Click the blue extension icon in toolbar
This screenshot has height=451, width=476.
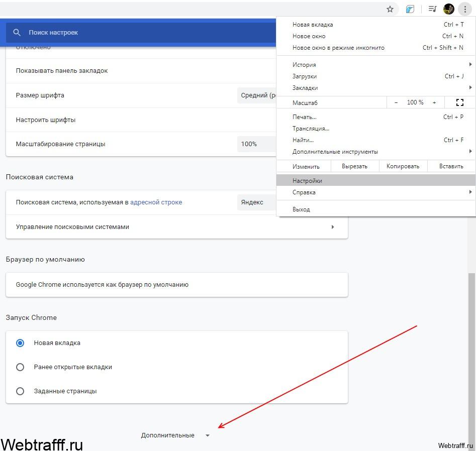[x=410, y=9]
